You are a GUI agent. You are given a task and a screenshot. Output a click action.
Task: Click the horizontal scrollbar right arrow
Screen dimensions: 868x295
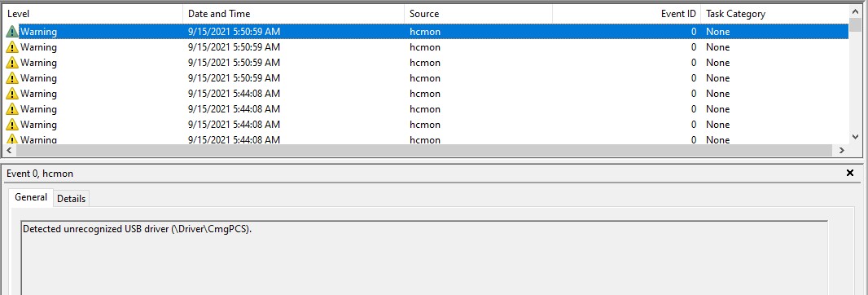click(x=841, y=150)
